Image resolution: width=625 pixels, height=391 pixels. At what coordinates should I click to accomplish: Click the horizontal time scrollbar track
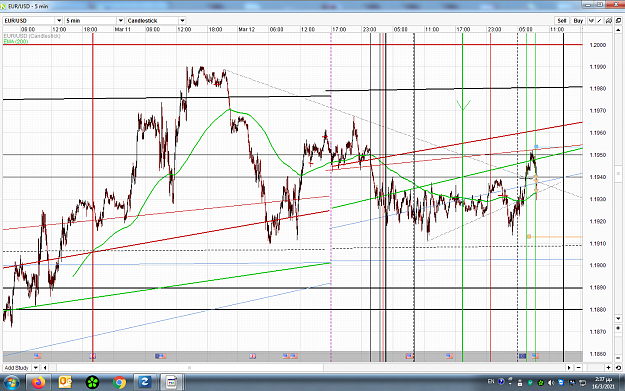click(x=307, y=368)
